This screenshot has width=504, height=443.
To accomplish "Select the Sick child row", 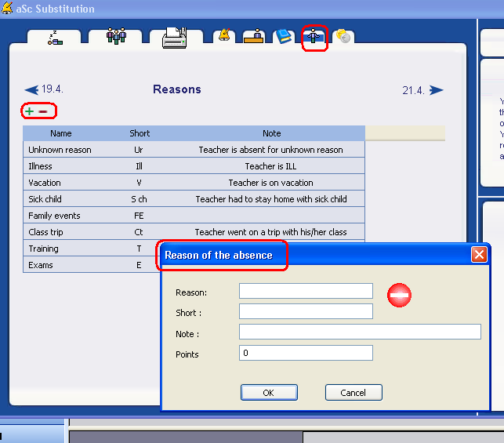I will 194,199.
